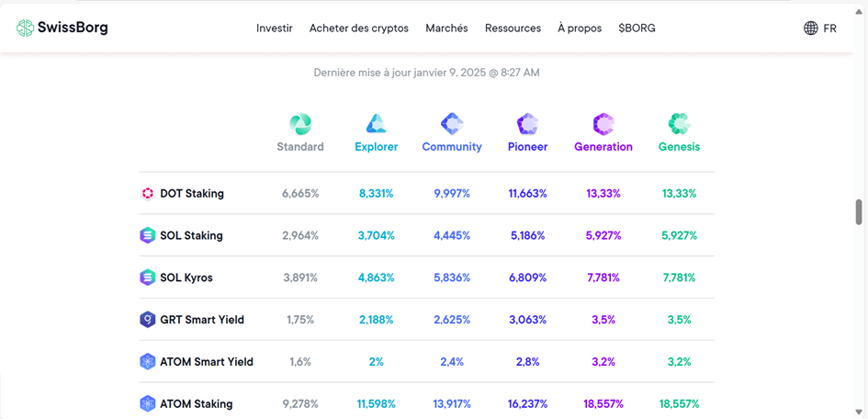The height and width of the screenshot is (419, 868).
Task: Click the 5,836% SOL Kyros value
Action: 452,277
